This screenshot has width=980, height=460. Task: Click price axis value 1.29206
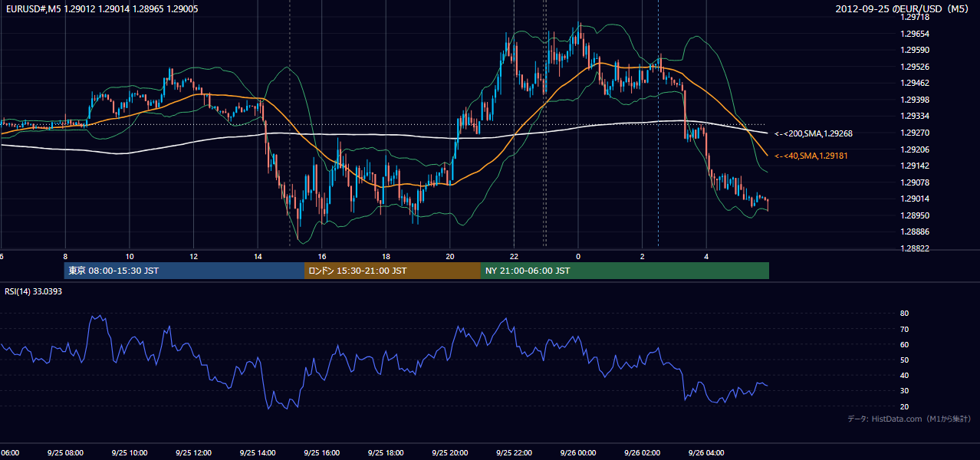coord(916,149)
